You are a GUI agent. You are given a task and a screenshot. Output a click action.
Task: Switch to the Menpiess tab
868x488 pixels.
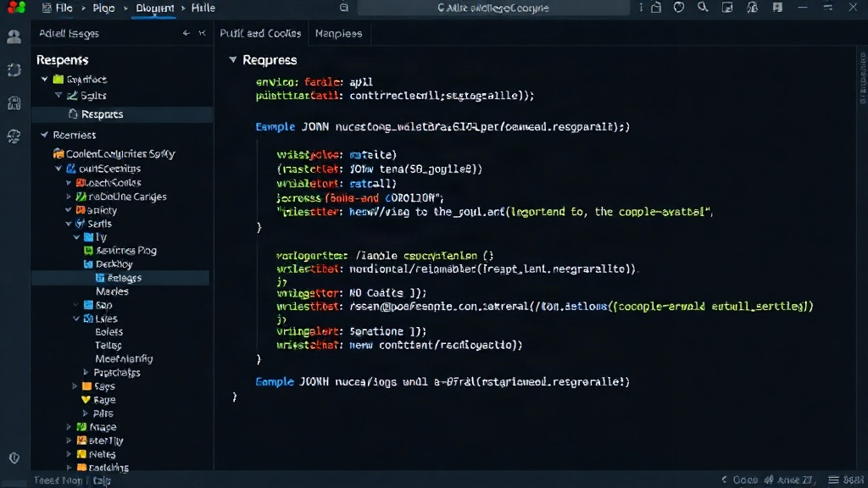tap(339, 33)
